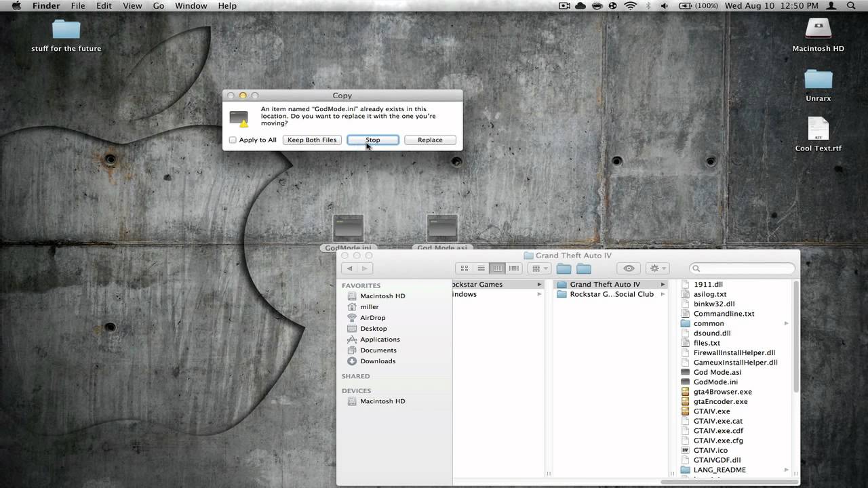This screenshot has width=868, height=488.
Task: Click the Finder search field
Action: tap(742, 268)
